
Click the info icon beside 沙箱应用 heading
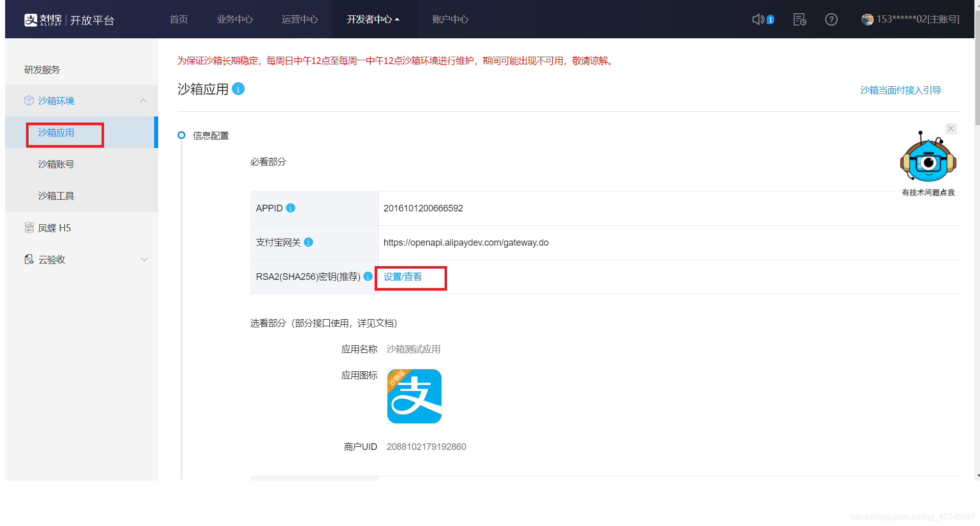point(238,89)
